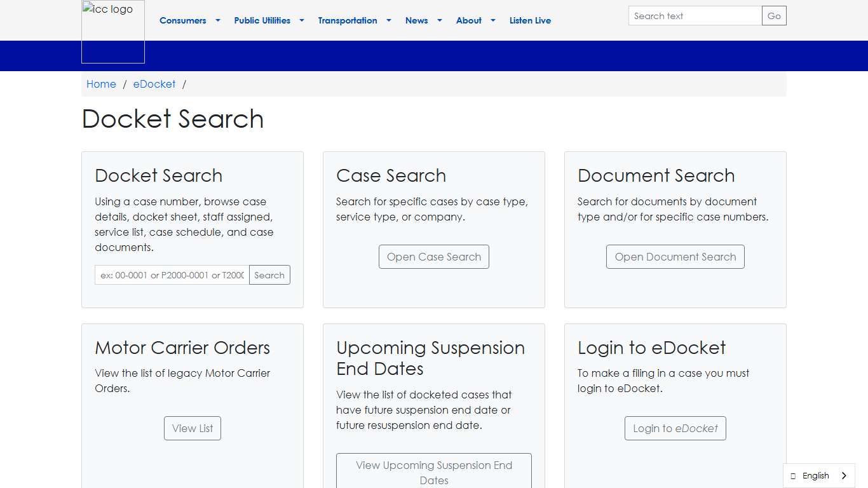
Task: Open Document Search
Action: pos(675,257)
